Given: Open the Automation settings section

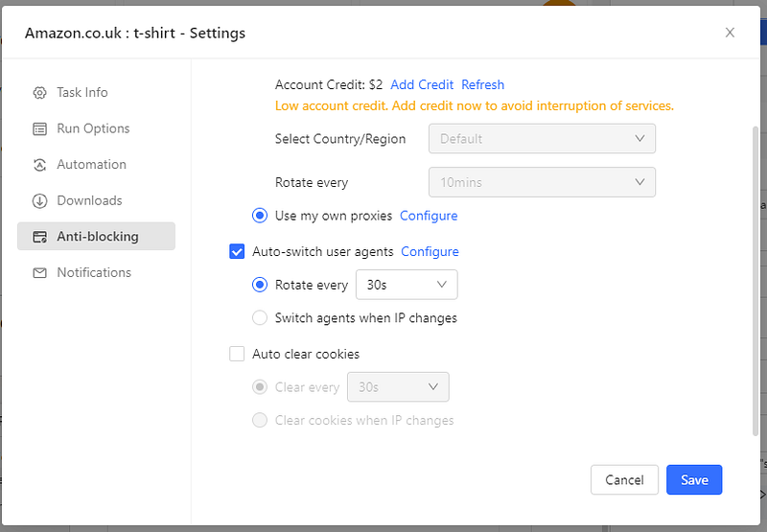Looking at the screenshot, I should (x=97, y=165).
